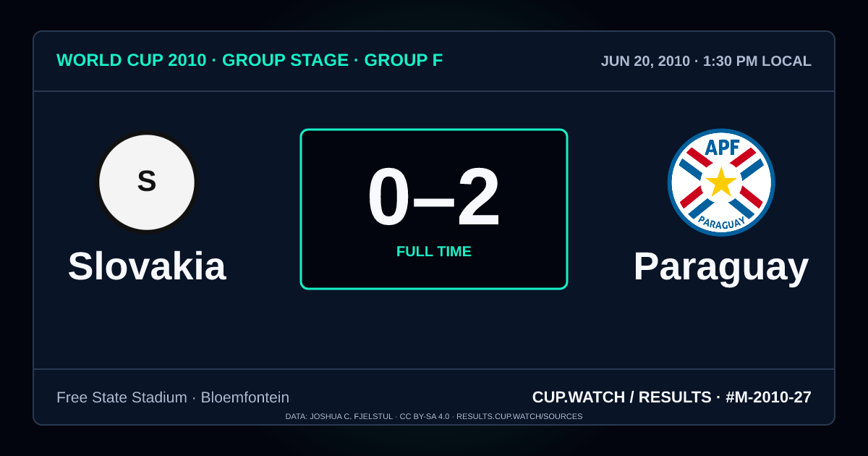Open the WORLD CUP 2010 header text
Viewport: 868px width, 456px height.
132,60
